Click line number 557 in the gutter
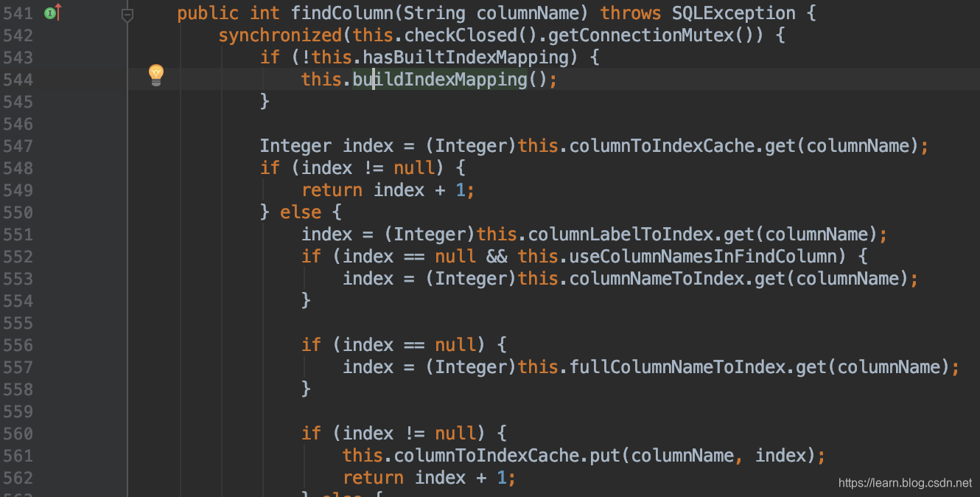This screenshot has height=497, width=980. click(x=18, y=367)
